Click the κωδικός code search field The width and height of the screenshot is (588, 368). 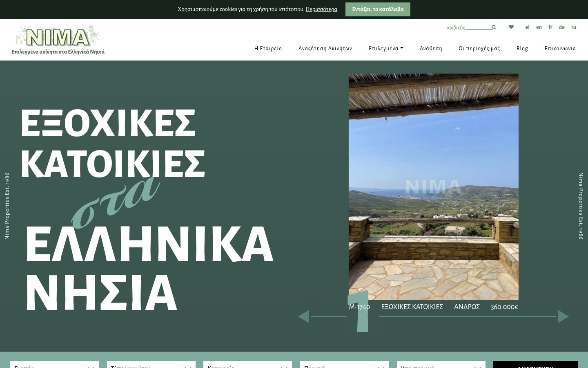[x=479, y=27]
